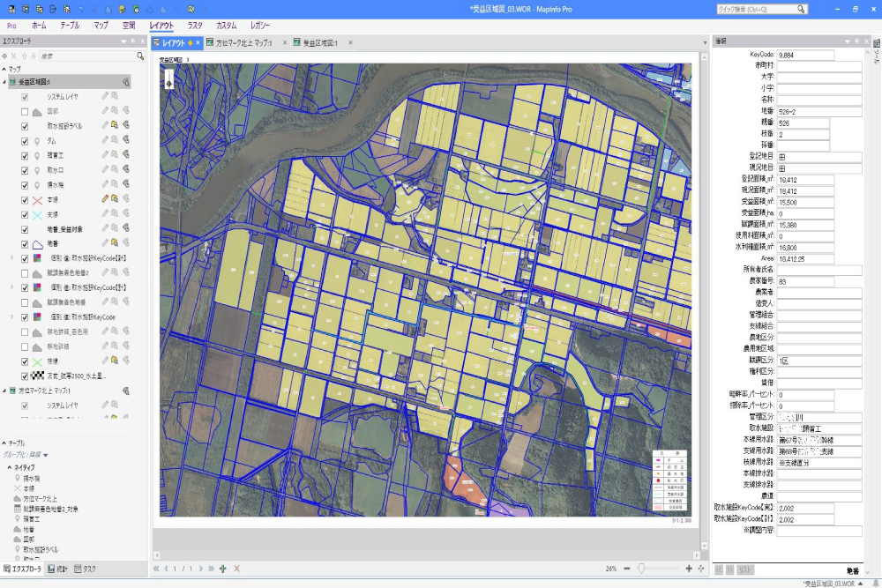Click the layout zoom slider handle
Viewport: 882px width, 588px height.
tap(641, 569)
